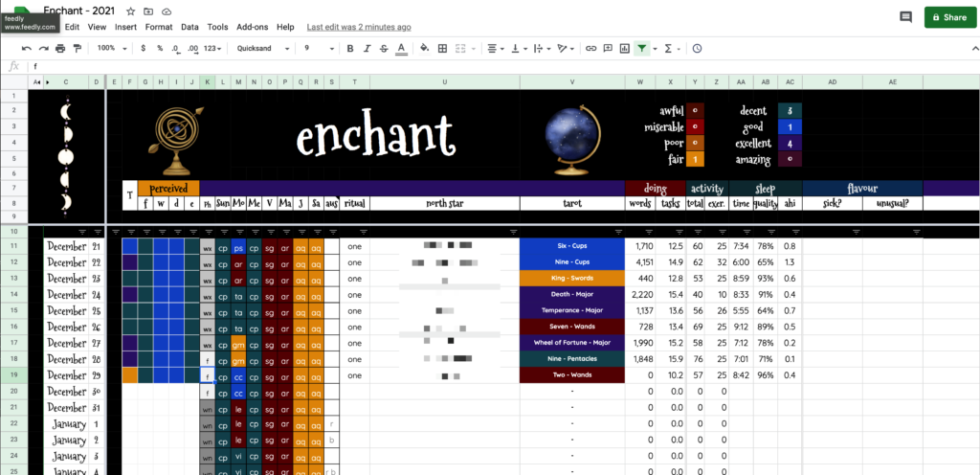Open the Tools menu
The height and width of the screenshot is (475, 980).
coord(217,27)
